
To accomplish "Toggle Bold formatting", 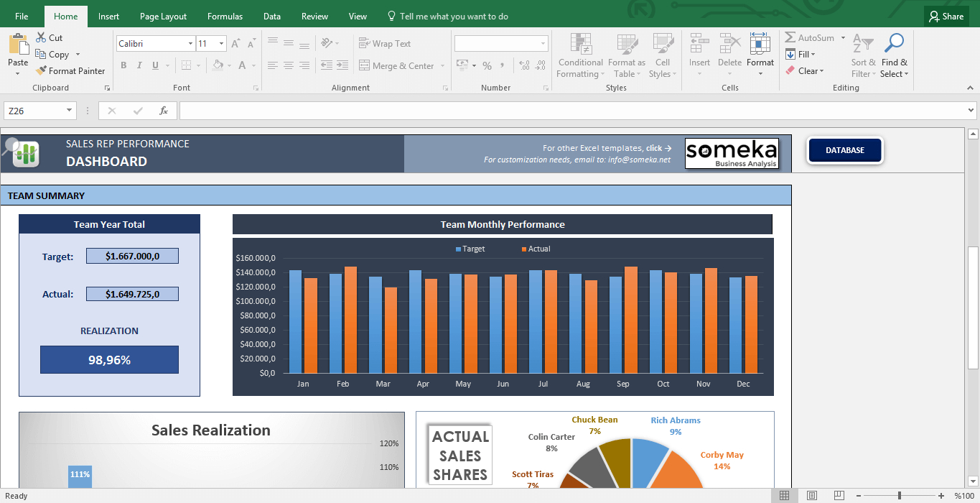I will tap(123, 65).
